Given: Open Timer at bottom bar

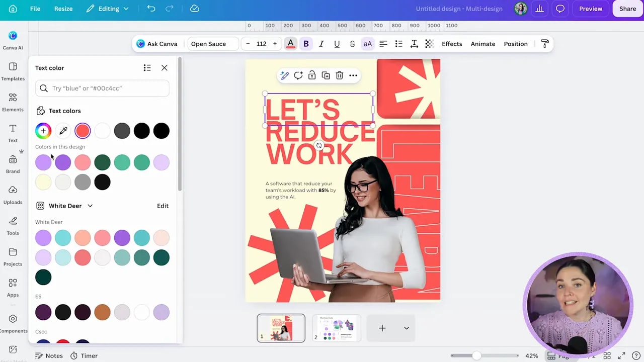Looking at the screenshot, I should coord(84,355).
